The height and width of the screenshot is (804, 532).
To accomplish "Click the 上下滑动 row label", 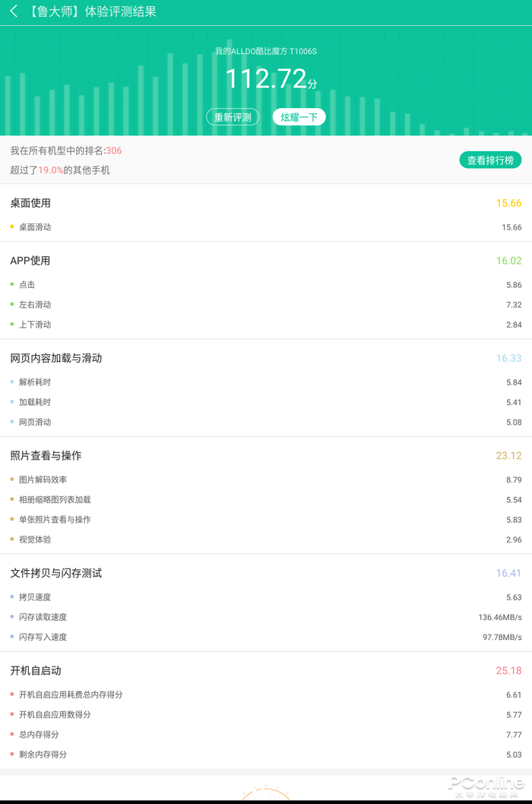I will 35,324.
